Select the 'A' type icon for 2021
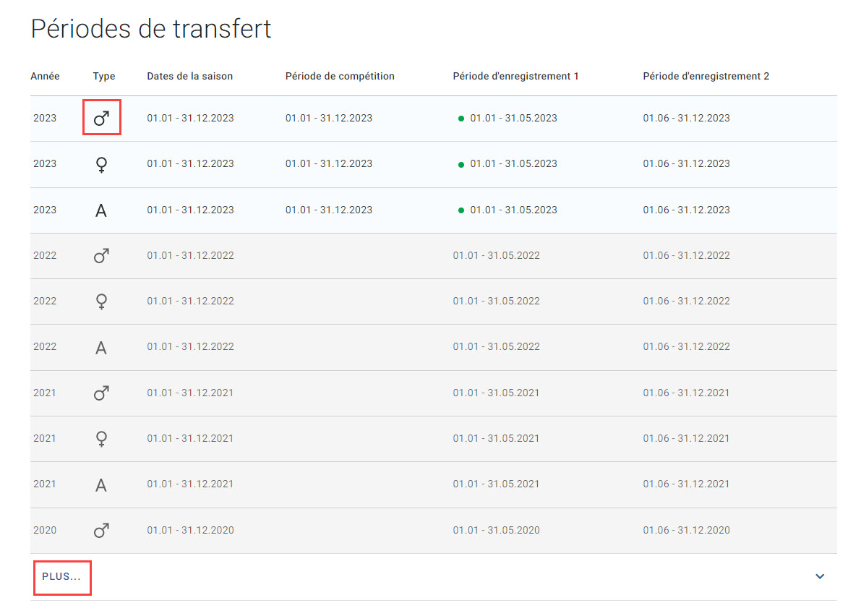Viewport: 861px width, 616px height. [101, 485]
